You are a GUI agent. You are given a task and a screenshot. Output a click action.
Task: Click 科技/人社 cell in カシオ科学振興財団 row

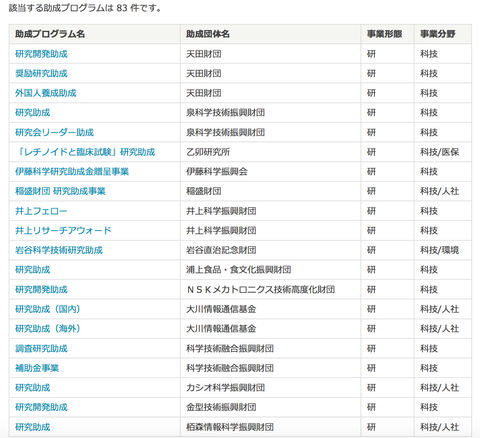(443, 388)
